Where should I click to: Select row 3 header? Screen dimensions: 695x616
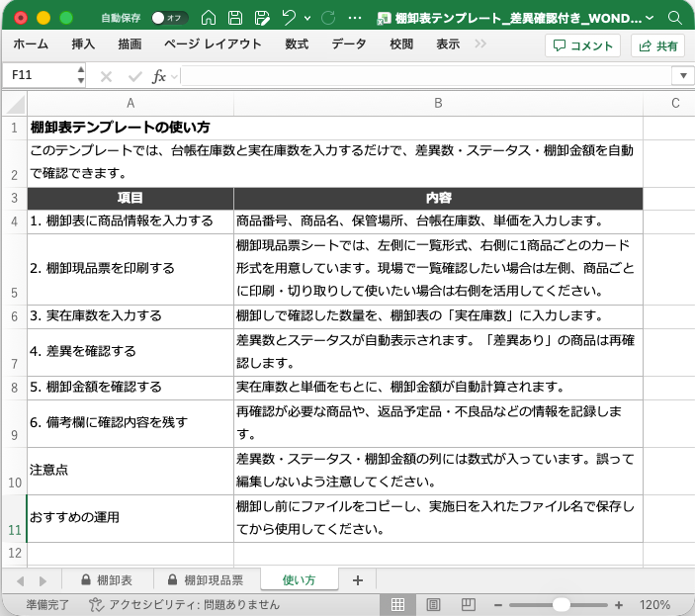point(14,198)
